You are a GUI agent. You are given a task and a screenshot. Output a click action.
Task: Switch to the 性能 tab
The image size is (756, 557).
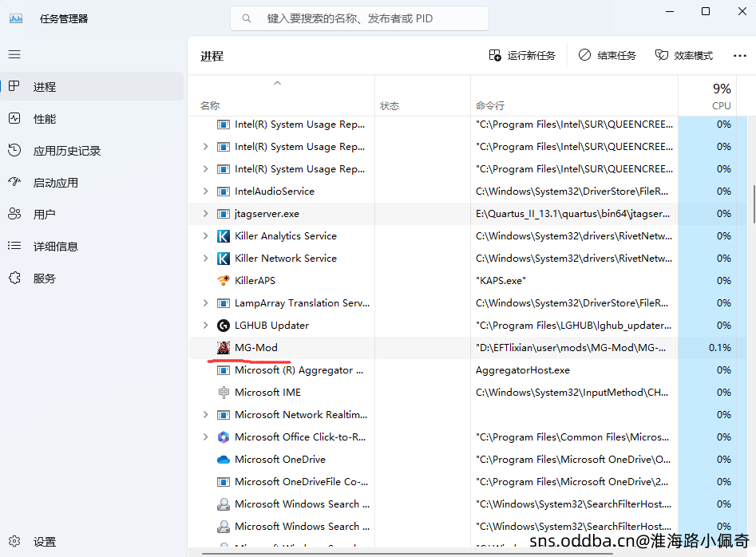pyautogui.click(x=45, y=119)
